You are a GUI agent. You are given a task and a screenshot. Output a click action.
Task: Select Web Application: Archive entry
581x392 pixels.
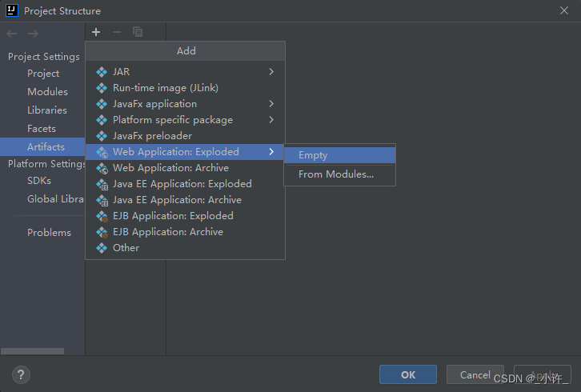[x=186, y=168]
